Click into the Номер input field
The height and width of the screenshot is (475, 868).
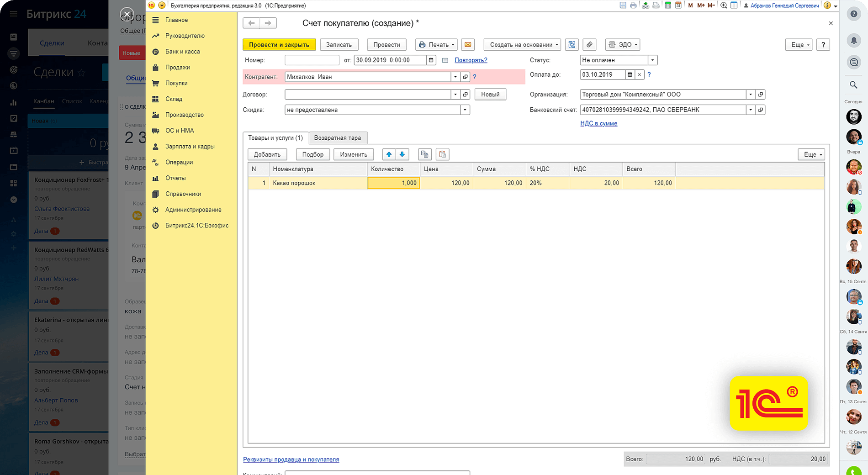tap(312, 60)
